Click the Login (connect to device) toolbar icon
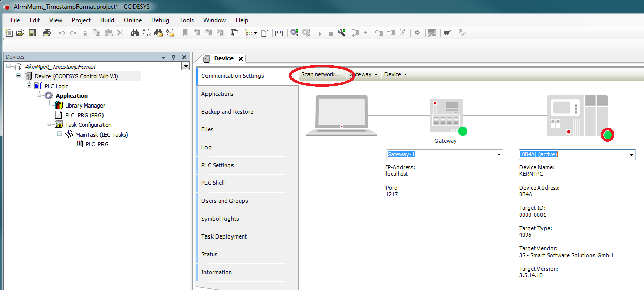This screenshot has width=644, height=290. coord(294,33)
